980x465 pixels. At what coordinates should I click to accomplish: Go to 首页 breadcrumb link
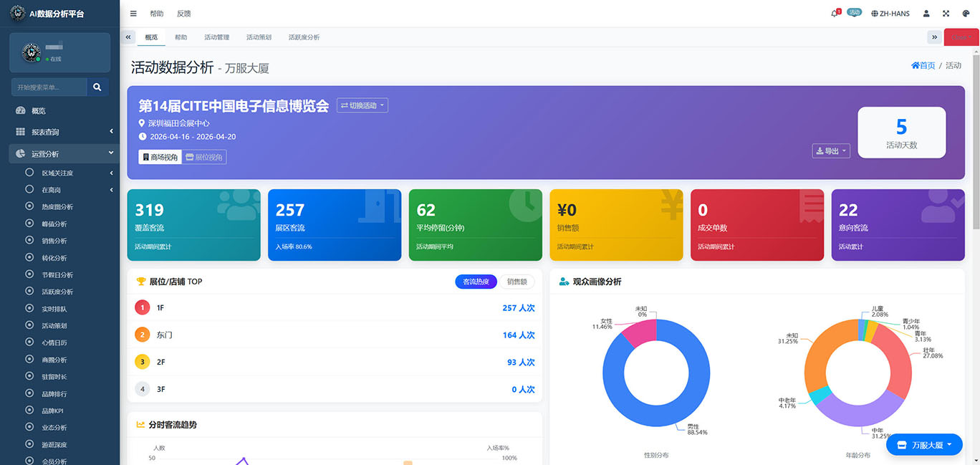pos(923,65)
